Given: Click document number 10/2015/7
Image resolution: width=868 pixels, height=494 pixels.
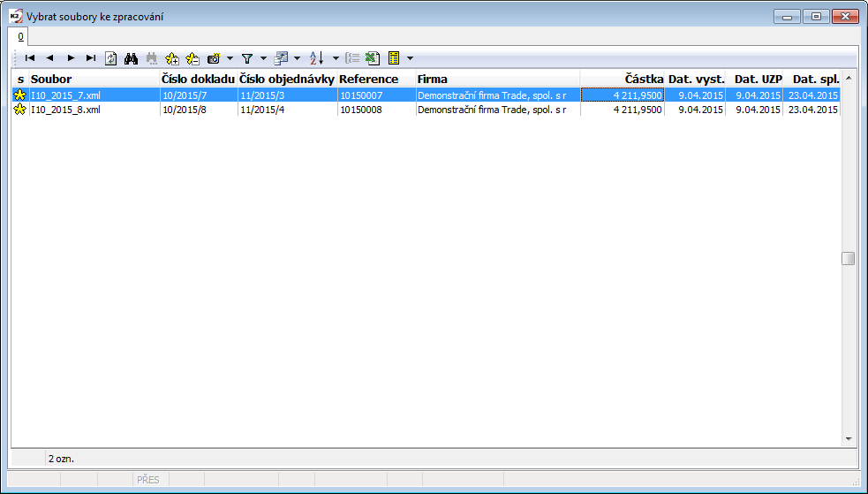Looking at the screenshot, I should pos(185,95).
